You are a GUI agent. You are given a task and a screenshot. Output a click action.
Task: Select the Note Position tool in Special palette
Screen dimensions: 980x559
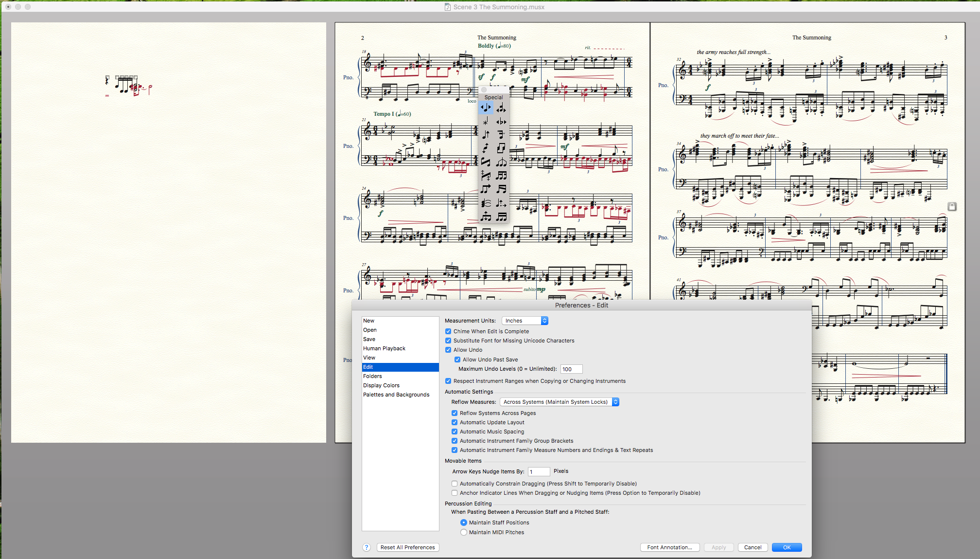486,108
